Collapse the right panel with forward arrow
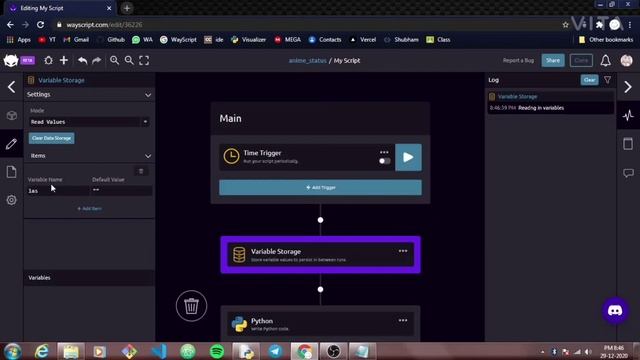The height and width of the screenshot is (360, 640). pos(628,87)
